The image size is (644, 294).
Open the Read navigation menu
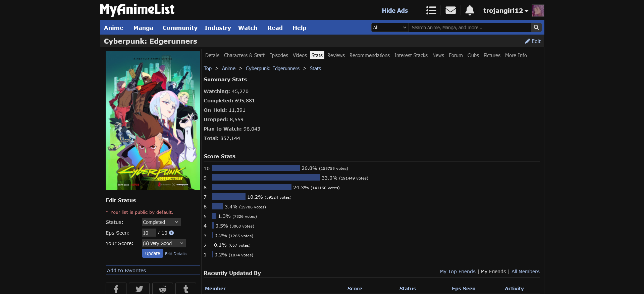(275, 28)
